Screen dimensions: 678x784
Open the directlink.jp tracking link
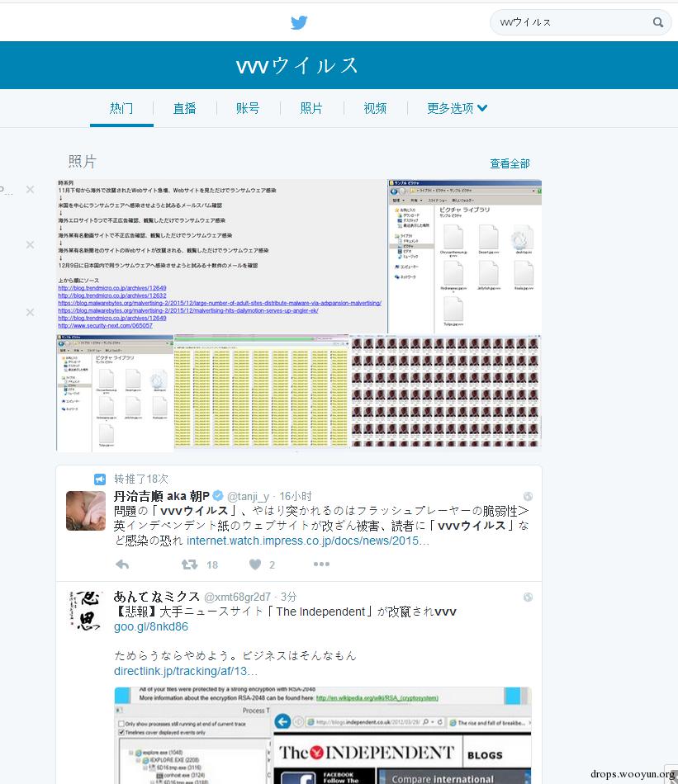coord(186,671)
